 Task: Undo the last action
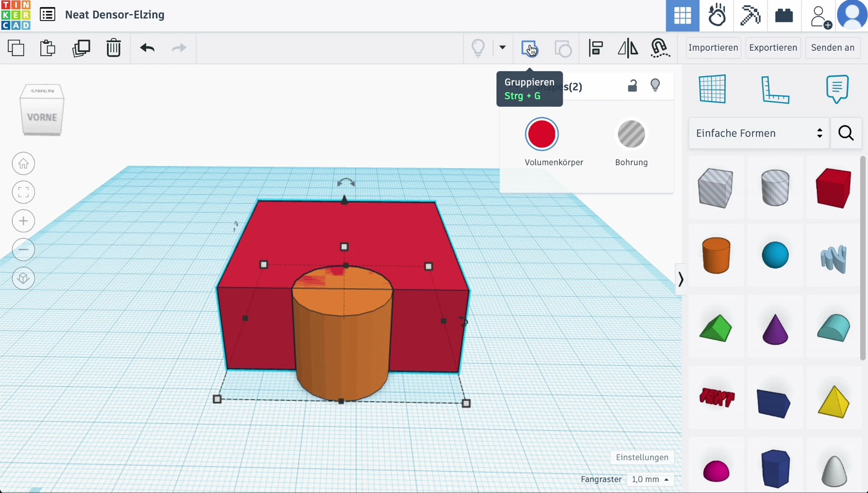(147, 47)
